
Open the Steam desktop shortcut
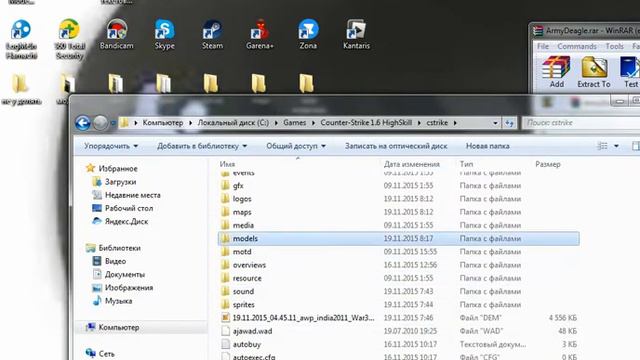pos(212,35)
